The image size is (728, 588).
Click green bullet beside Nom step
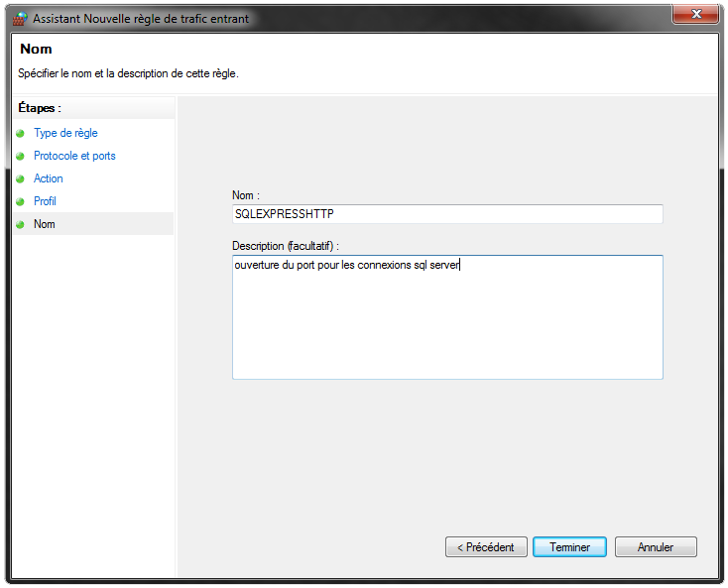tap(20, 225)
